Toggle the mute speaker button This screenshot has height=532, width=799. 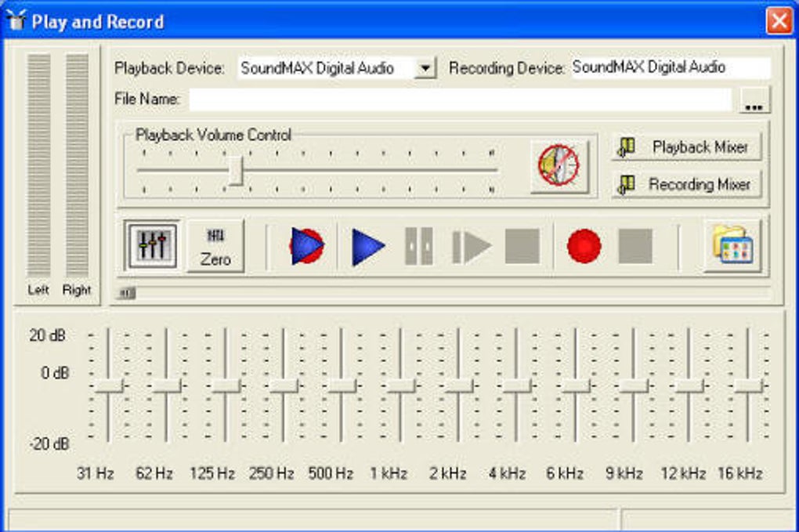coord(559,165)
